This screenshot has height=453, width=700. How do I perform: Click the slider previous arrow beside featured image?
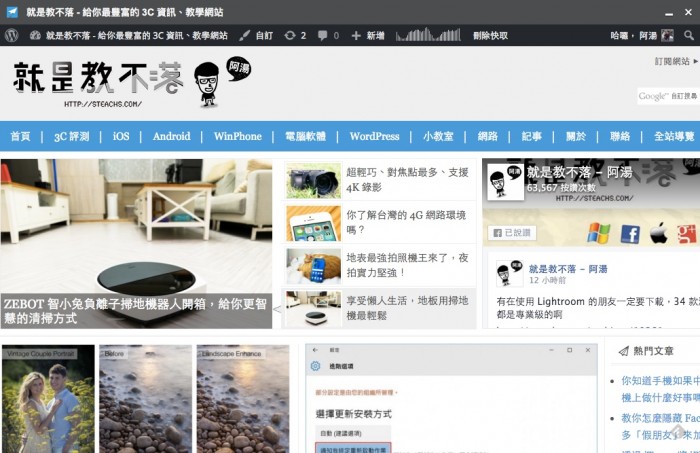(277, 309)
